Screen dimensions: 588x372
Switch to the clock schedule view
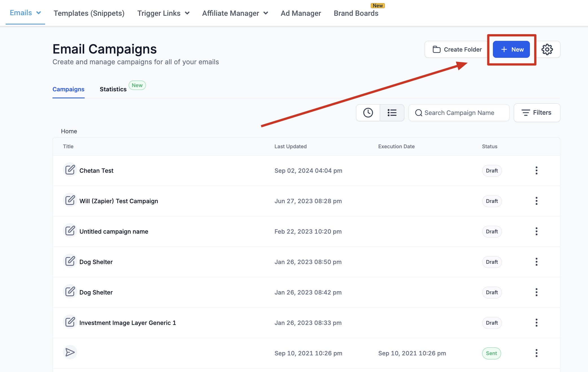[368, 113]
